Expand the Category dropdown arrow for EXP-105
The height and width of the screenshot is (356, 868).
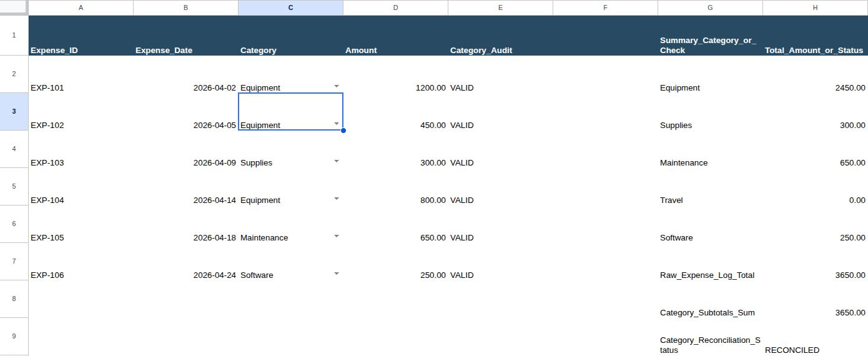[336, 235]
